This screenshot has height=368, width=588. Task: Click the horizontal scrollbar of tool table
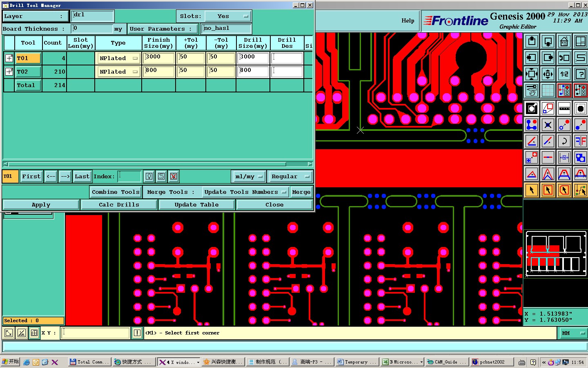pyautogui.click(x=158, y=164)
